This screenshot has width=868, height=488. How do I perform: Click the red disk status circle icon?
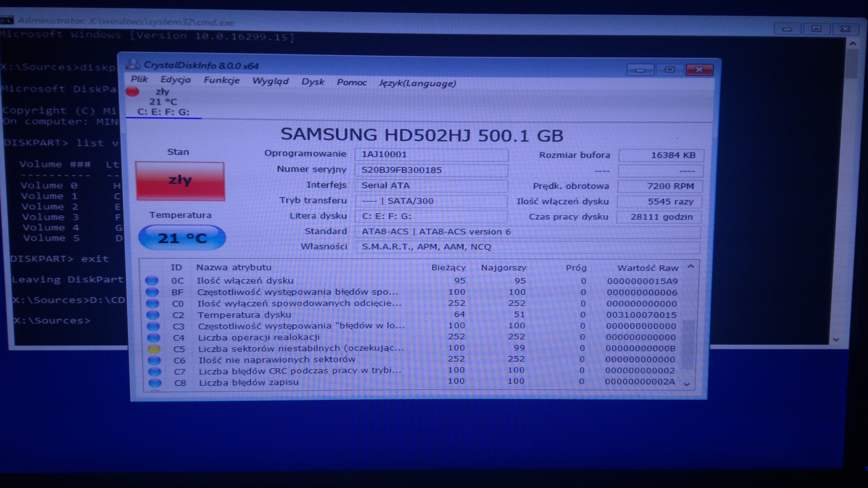(132, 91)
